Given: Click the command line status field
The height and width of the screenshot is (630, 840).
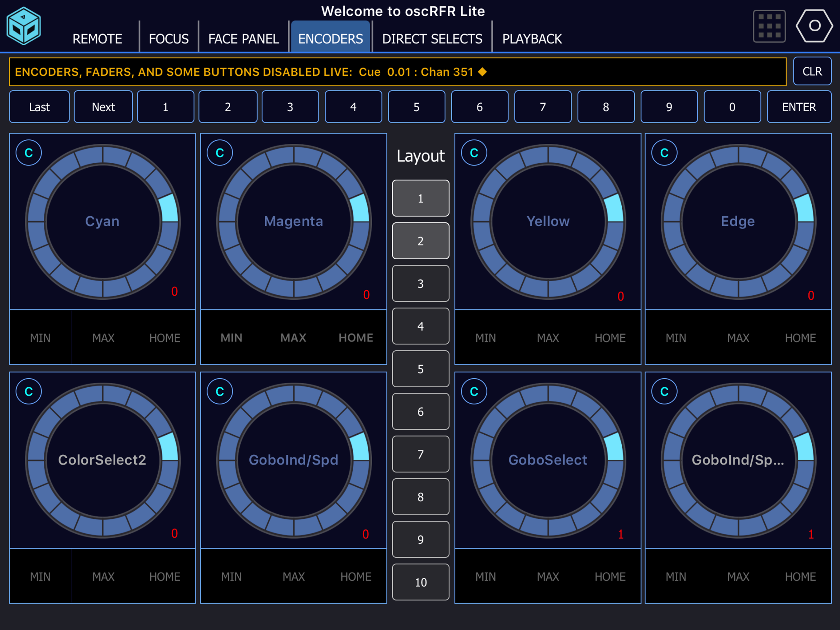Looking at the screenshot, I should pyautogui.click(x=397, y=72).
